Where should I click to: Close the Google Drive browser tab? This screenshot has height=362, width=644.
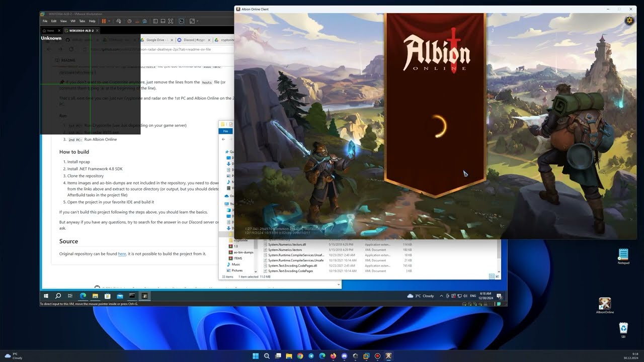click(172, 40)
